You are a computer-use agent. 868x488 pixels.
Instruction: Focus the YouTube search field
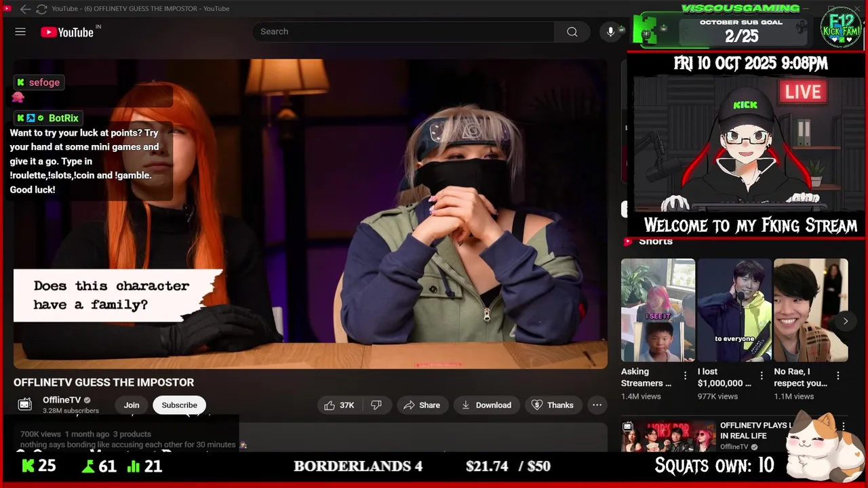(403, 32)
